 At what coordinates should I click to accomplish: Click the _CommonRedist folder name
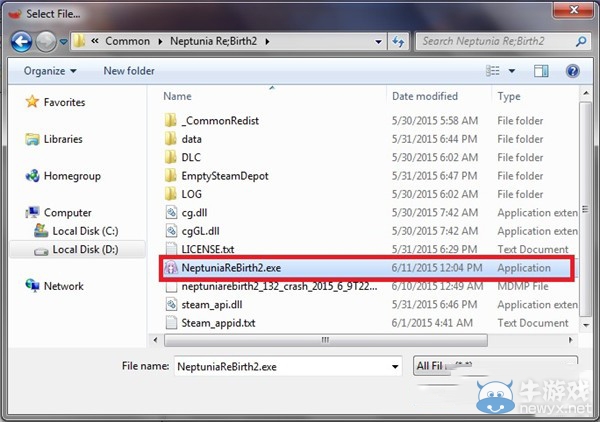pyautogui.click(x=220, y=121)
